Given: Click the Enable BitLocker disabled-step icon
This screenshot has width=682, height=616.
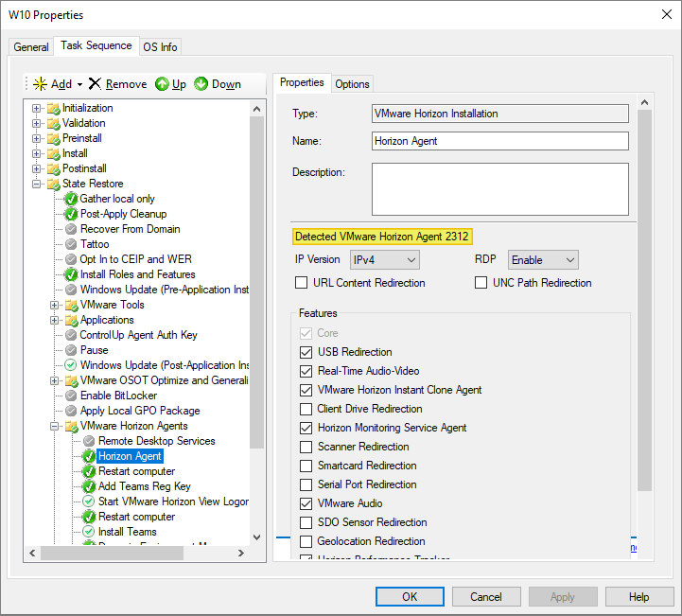Looking at the screenshot, I should click(x=71, y=396).
